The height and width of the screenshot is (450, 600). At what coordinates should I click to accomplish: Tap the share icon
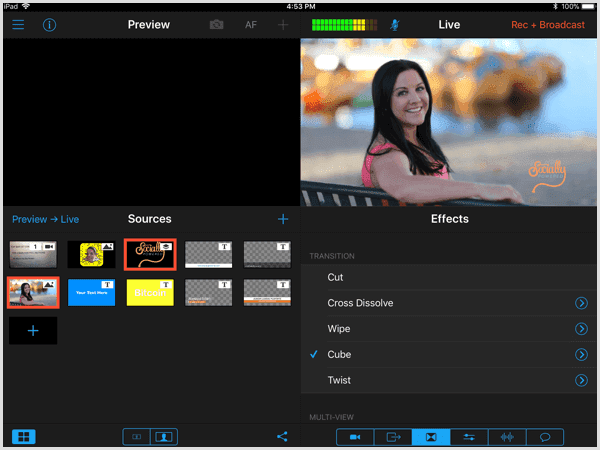tap(282, 437)
